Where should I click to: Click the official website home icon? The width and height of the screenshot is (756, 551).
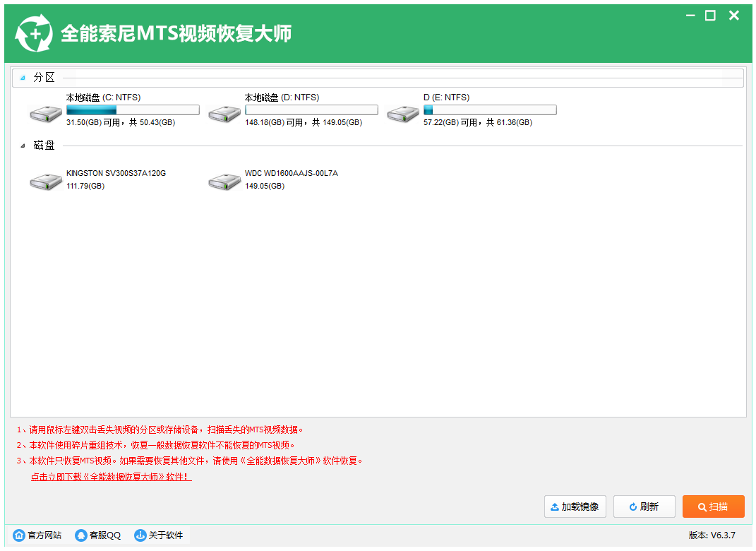point(19,535)
